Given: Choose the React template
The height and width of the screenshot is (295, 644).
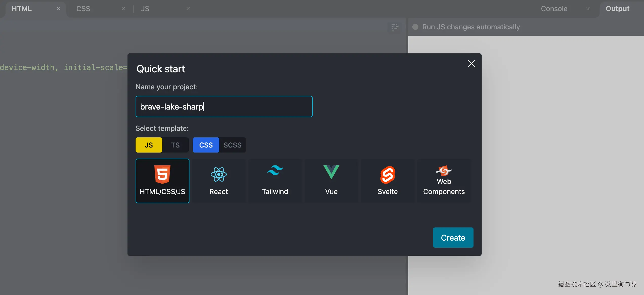Looking at the screenshot, I should click(219, 181).
